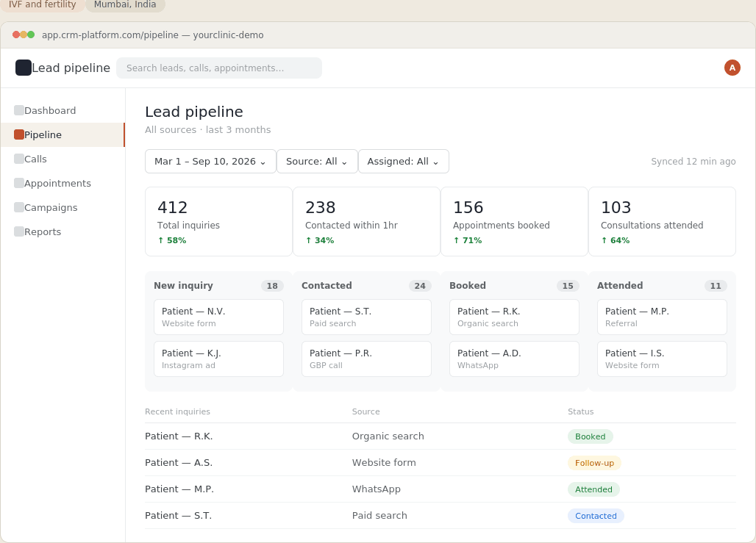This screenshot has width=756, height=543.
Task: Click the red window close dot
Action: (x=16, y=35)
